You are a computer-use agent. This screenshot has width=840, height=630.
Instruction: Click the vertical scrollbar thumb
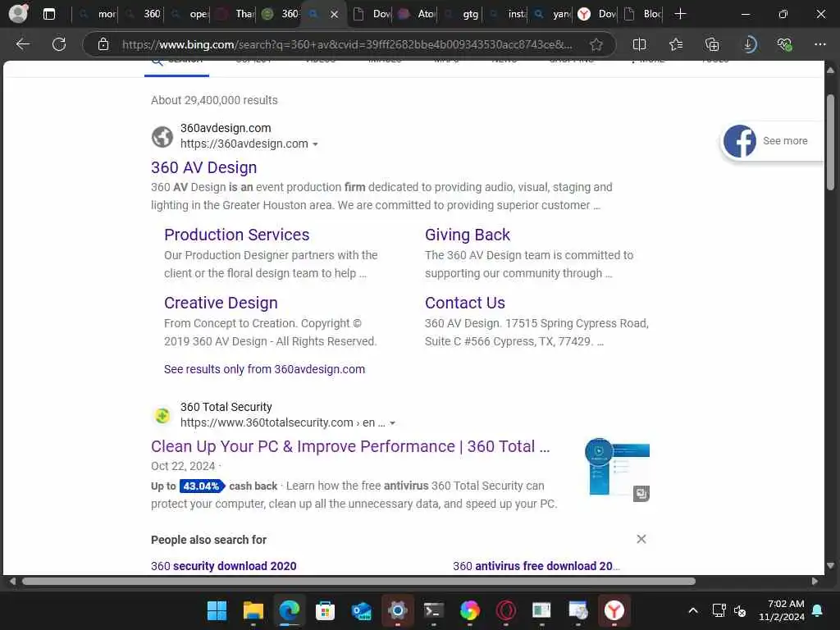click(x=830, y=142)
